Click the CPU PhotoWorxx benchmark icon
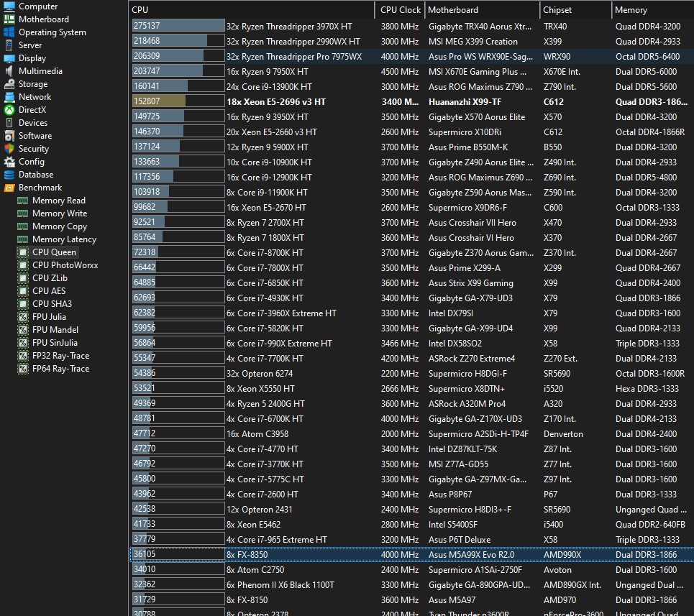The image size is (694, 616). 22,265
